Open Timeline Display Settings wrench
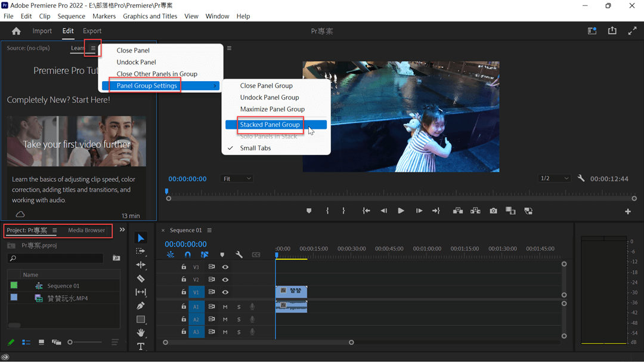The width and height of the screenshot is (644, 362). (239, 255)
